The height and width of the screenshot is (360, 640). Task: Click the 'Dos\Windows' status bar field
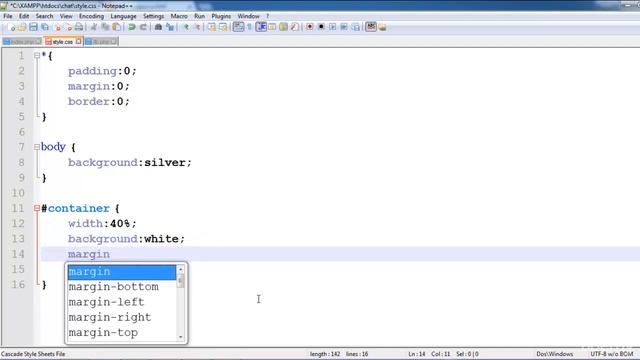coord(554,354)
